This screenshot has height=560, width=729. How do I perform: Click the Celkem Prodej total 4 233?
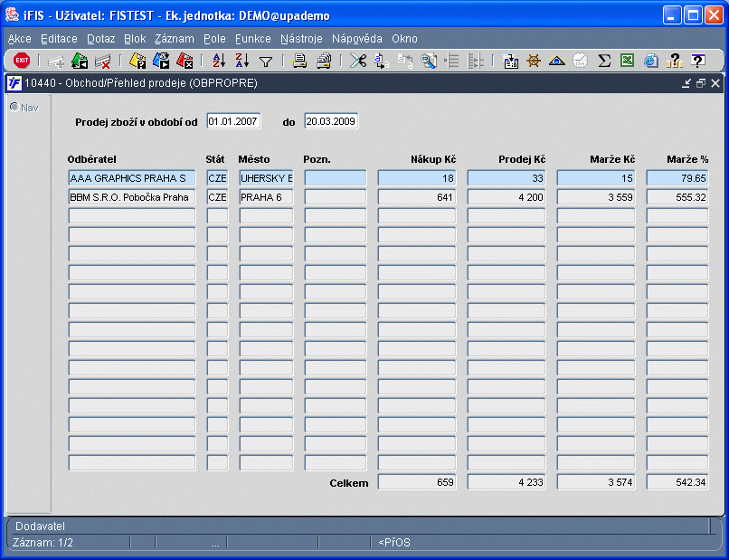pyautogui.click(x=507, y=482)
